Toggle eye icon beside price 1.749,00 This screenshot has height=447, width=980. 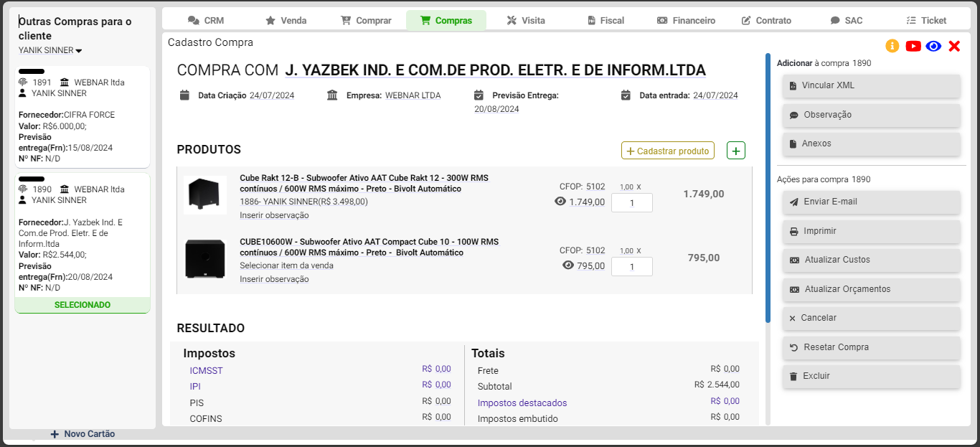click(x=560, y=202)
